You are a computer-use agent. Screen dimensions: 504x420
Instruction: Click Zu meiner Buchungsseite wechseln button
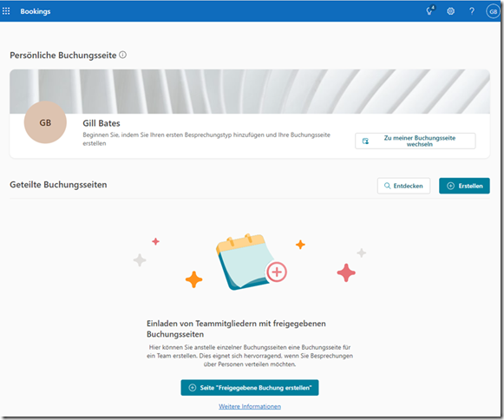(415, 141)
